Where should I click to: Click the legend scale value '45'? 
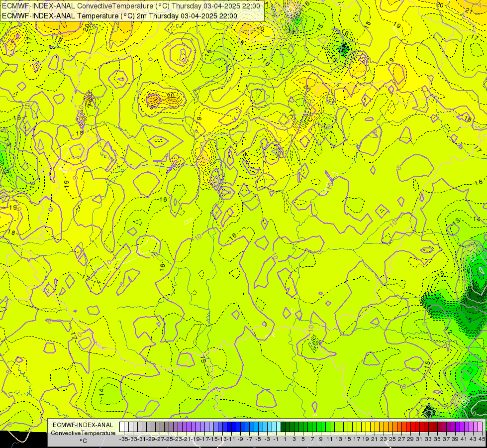482,439
